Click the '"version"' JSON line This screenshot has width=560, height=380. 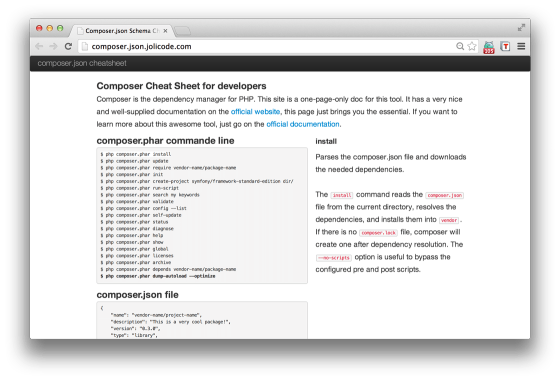(x=135, y=329)
